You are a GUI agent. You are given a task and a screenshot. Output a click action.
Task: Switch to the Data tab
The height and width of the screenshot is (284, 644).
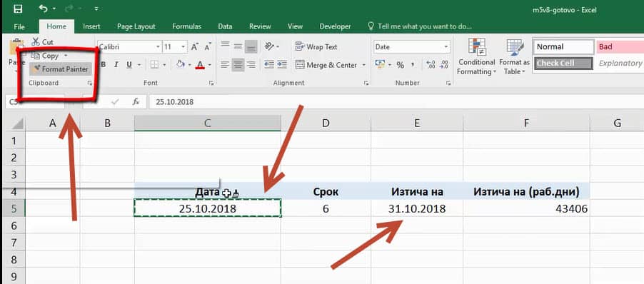coord(225,26)
